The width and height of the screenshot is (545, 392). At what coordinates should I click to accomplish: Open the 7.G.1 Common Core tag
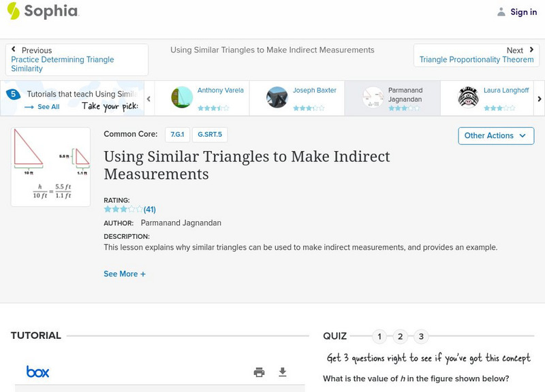click(177, 135)
